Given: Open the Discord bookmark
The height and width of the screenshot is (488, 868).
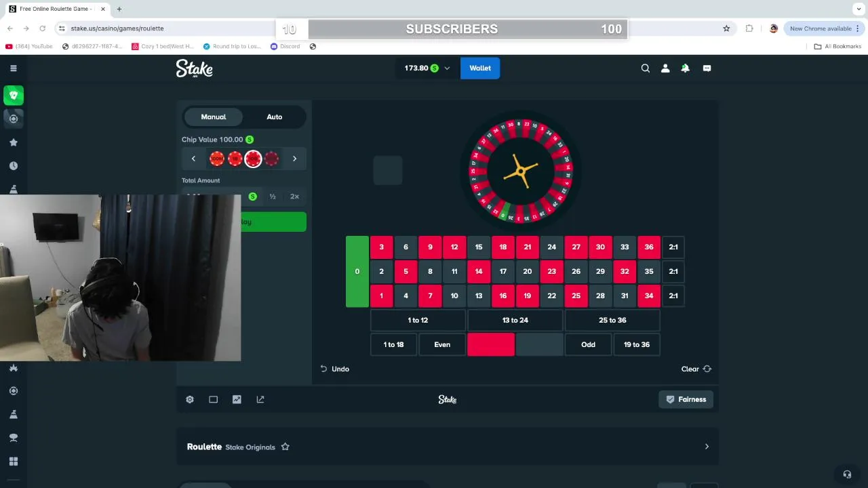Looking at the screenshot, I should click(285, 46).
